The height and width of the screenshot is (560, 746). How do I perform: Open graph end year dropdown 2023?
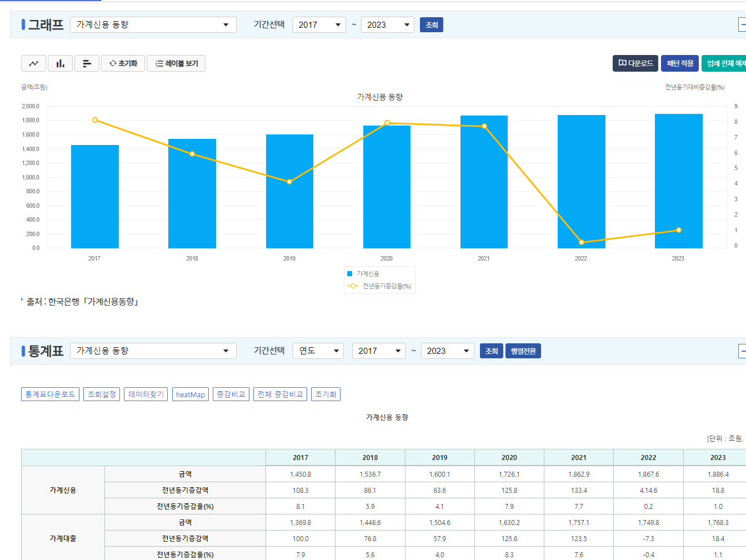(x=388, y=24)
